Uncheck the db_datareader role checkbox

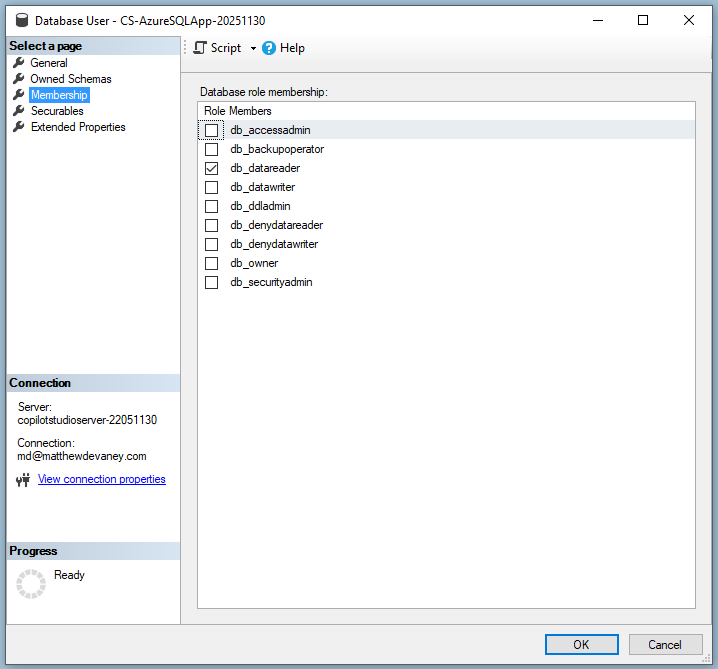pos(211,168)
